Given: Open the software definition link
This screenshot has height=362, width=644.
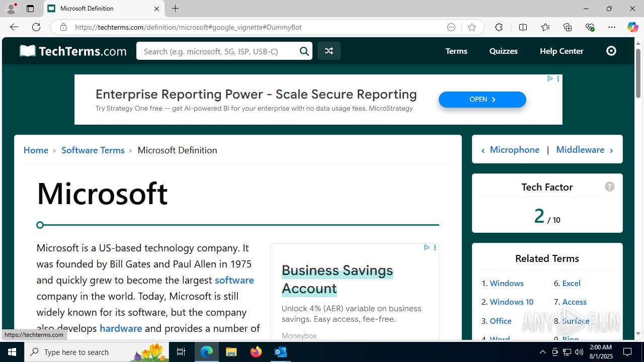Looking at the screenshot, I should (x=234, y=280).
